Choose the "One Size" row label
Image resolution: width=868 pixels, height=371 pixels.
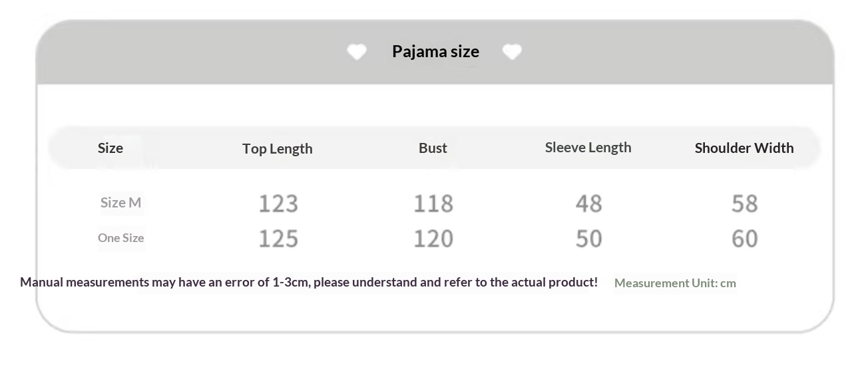click(120, 237)
